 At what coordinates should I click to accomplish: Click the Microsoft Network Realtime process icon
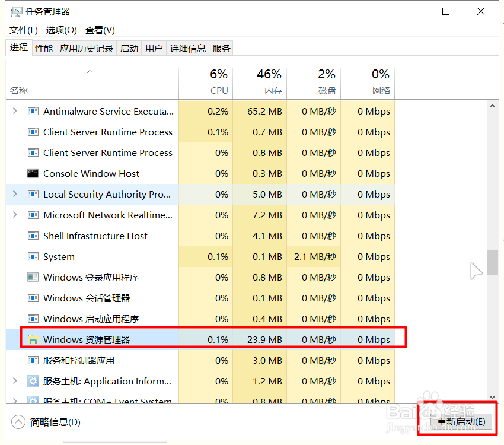click(33, 215)
